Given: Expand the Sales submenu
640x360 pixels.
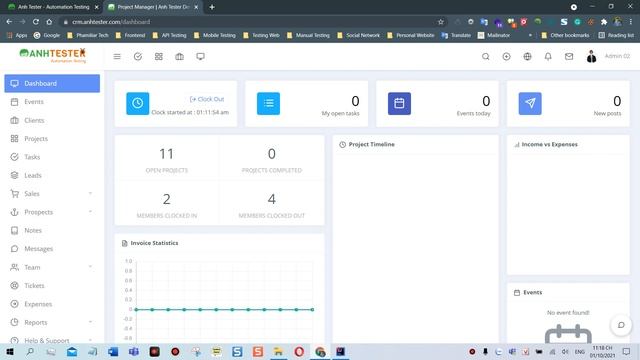Looking at the screenshot, I should (x=52, y=193).
